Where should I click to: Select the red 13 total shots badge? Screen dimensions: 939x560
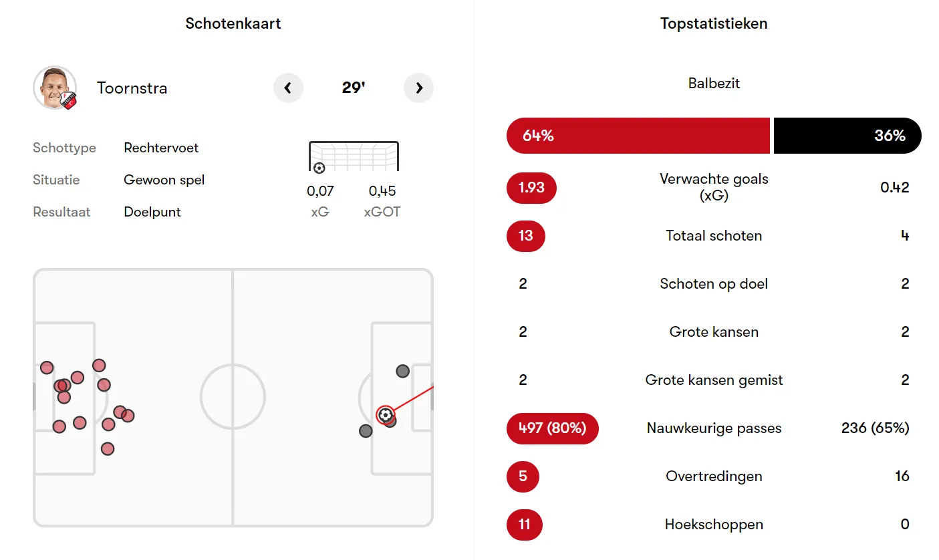[525, 236]
